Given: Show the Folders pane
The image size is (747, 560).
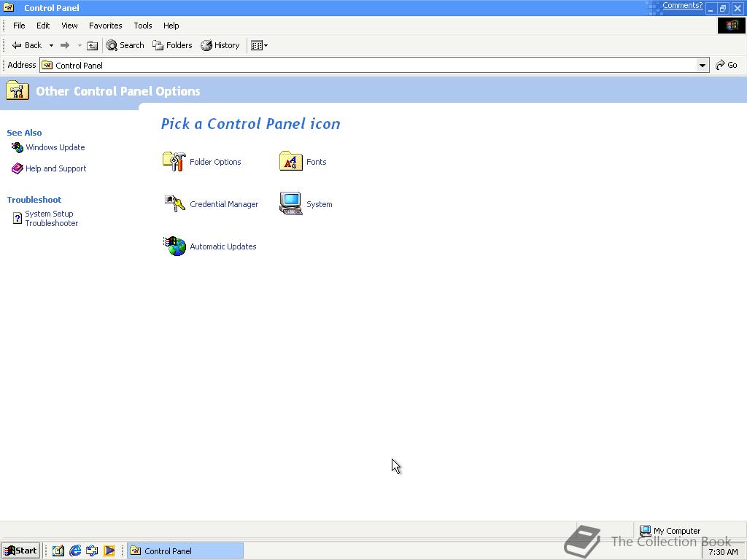Looking at the screenshot, I should pos(172,45).
